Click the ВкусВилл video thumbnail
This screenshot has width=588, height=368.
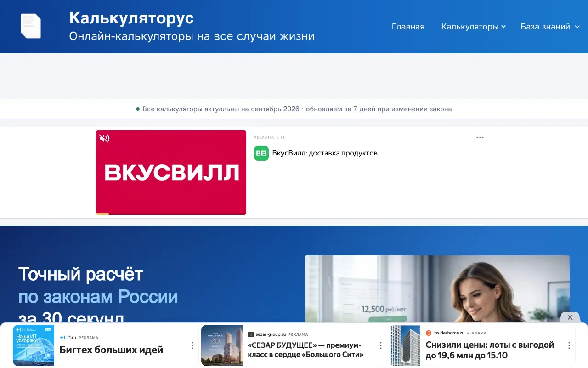[171, 172]
